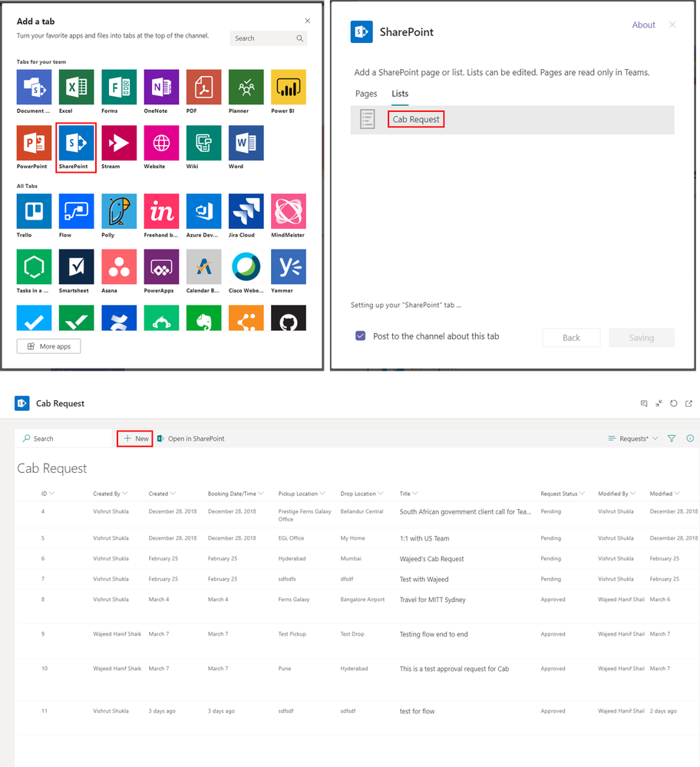700x767 pixels.
Task: Select the Cab Request list entry
Action: coord(512,120)
